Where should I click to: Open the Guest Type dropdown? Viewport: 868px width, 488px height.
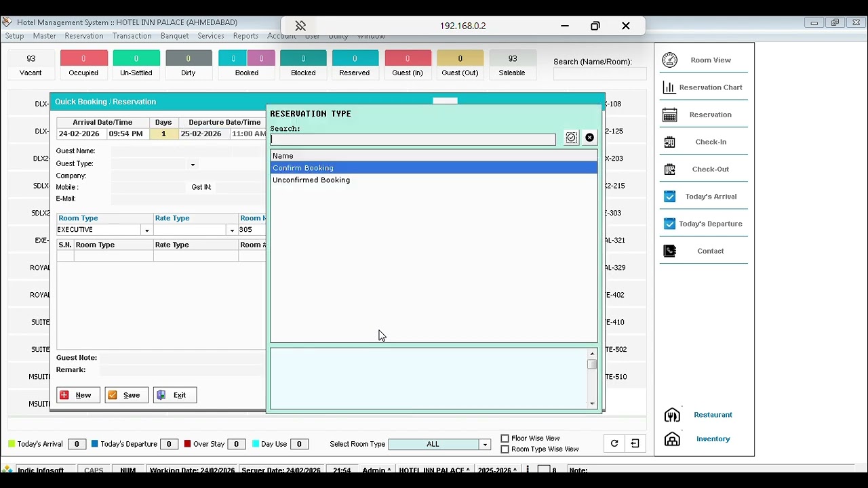[193, 164]
